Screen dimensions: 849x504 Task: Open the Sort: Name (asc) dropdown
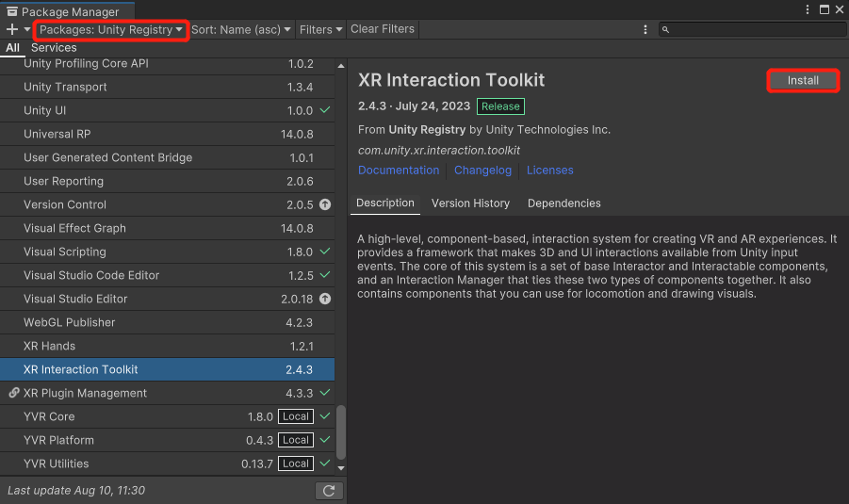pos(241,30)
